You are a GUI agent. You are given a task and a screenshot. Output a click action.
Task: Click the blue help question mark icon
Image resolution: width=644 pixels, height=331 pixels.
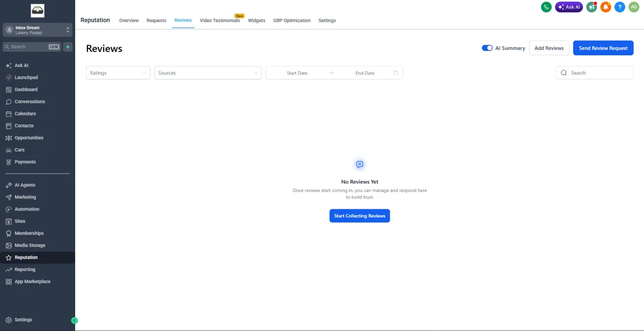click(620, 7)
